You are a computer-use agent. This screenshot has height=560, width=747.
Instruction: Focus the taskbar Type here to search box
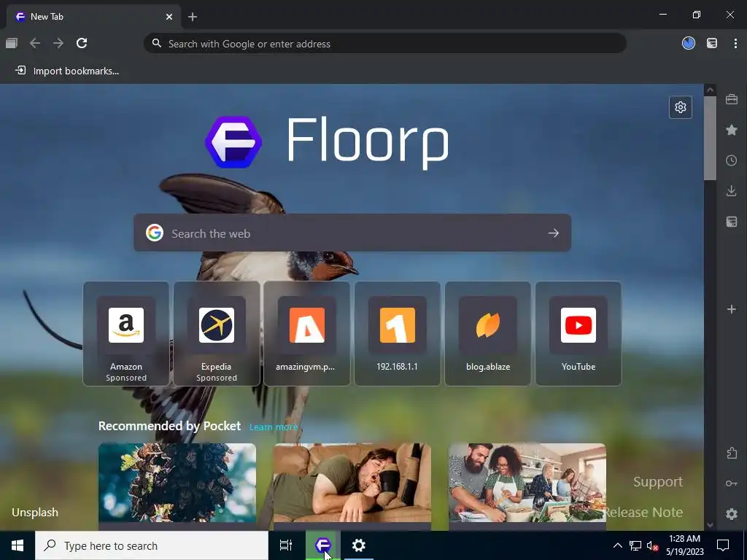tap(152, 545)
